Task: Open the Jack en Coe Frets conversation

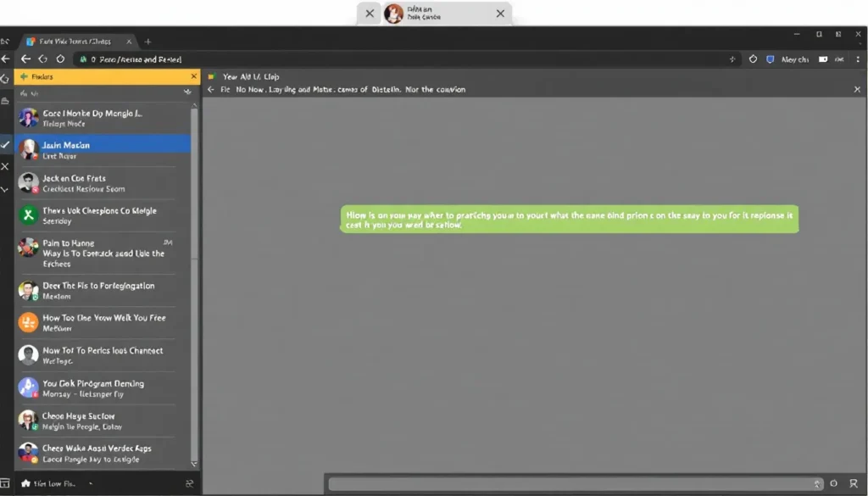Action: click(102, 183)
